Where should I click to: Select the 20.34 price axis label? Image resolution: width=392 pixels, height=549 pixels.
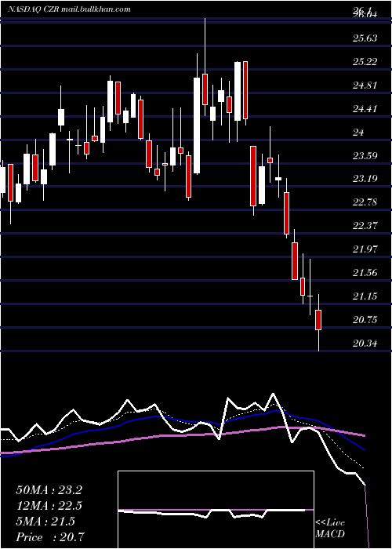click(x=365, y=344)
